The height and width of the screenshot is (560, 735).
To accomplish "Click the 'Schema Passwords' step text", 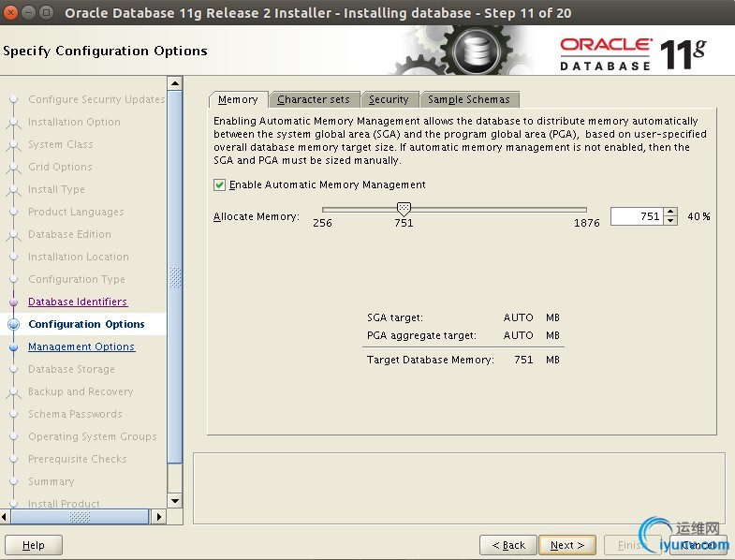I will [x=75, y=414].
